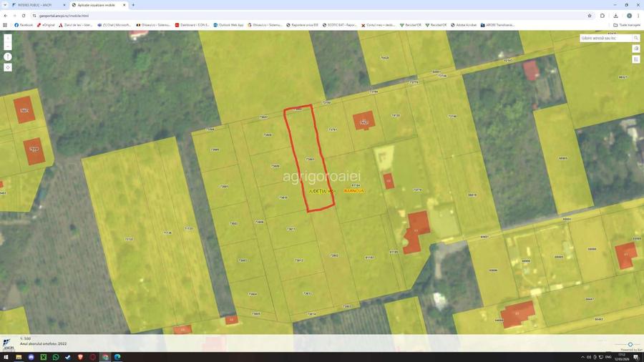Click the search magnifier icon
644x362 pixels.
pyautogui.click(x=635, y=38)
